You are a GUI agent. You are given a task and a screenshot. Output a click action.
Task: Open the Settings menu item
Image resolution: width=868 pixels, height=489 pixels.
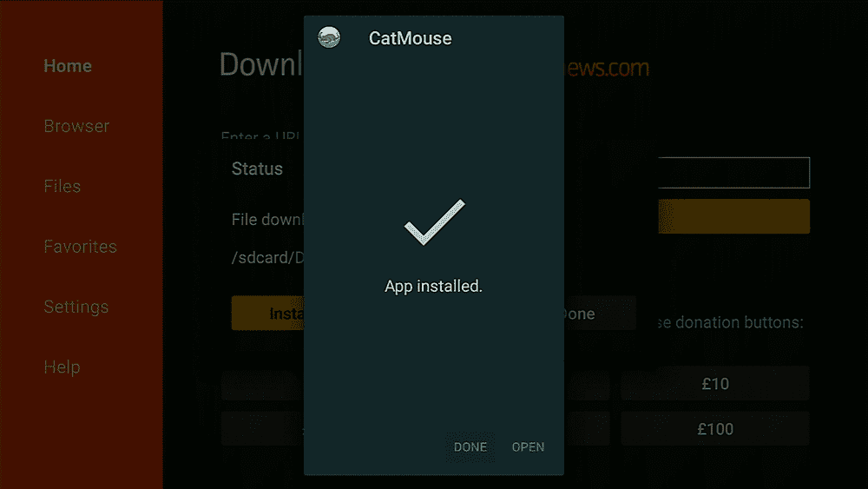(76, 307)
